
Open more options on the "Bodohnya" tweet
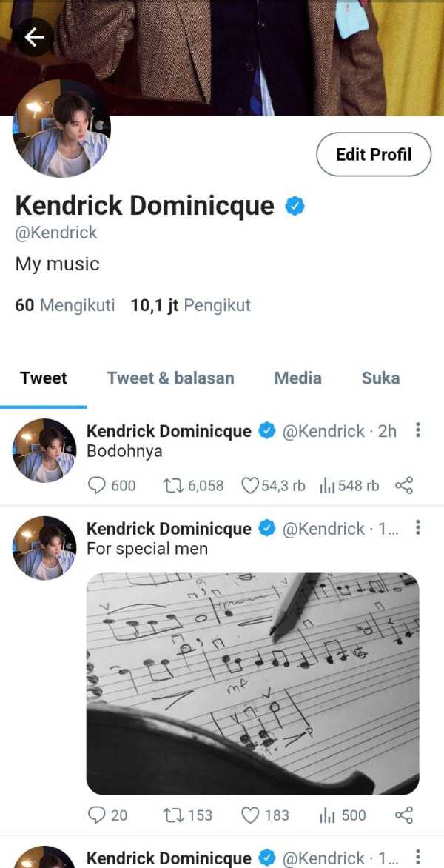coord(418,430)
